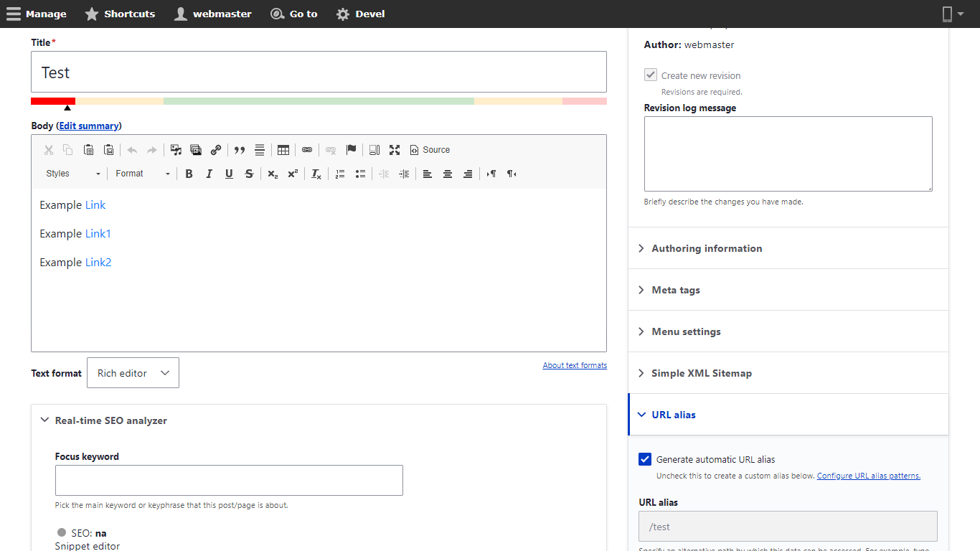Click the Remove Format icon
The width and height of the screenshot is (980, 551).
[316, 174]
